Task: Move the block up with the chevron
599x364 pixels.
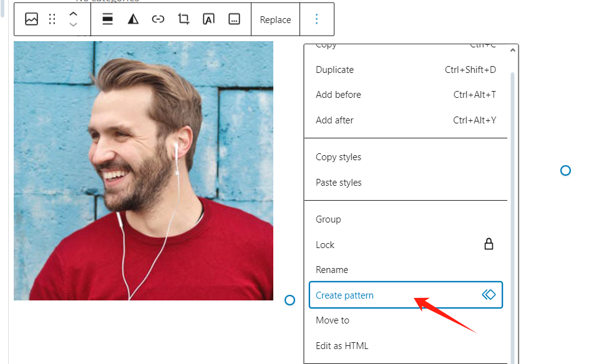Action: click(73, 14)
